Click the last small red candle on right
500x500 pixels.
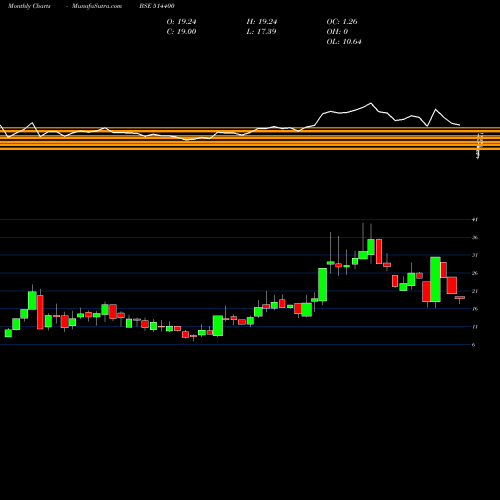click(x=460, y=297)
